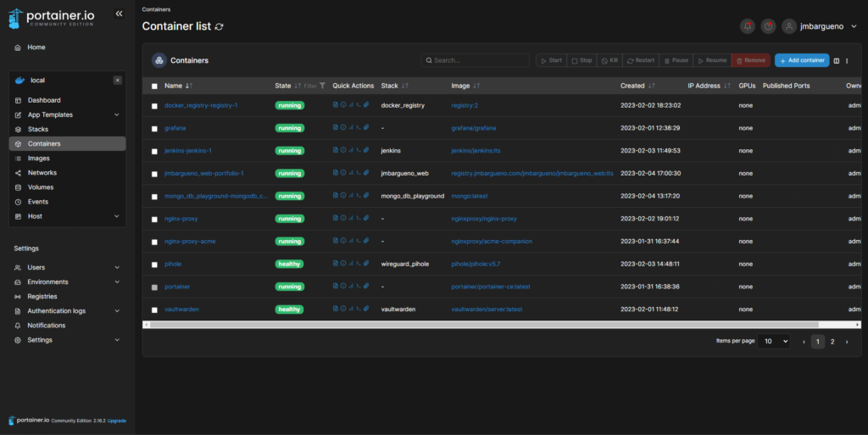Screen dimensions: 868x435
Task: Sort by IP Address column arrows
Action: pos(726,86)
